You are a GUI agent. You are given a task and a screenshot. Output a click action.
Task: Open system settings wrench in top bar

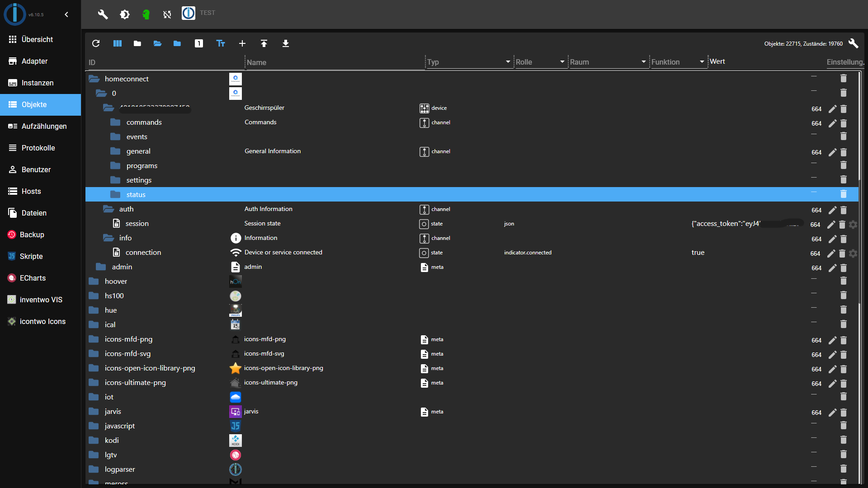click(x=103, y=14)
